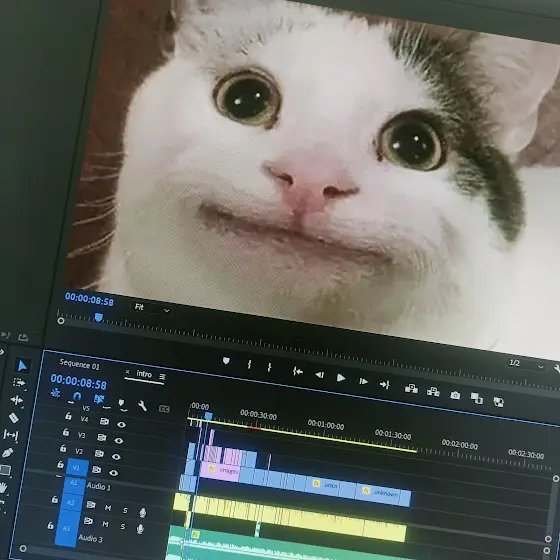Select the Track Select Forward tool
The image size is (560, 560).
pos(19,382)
